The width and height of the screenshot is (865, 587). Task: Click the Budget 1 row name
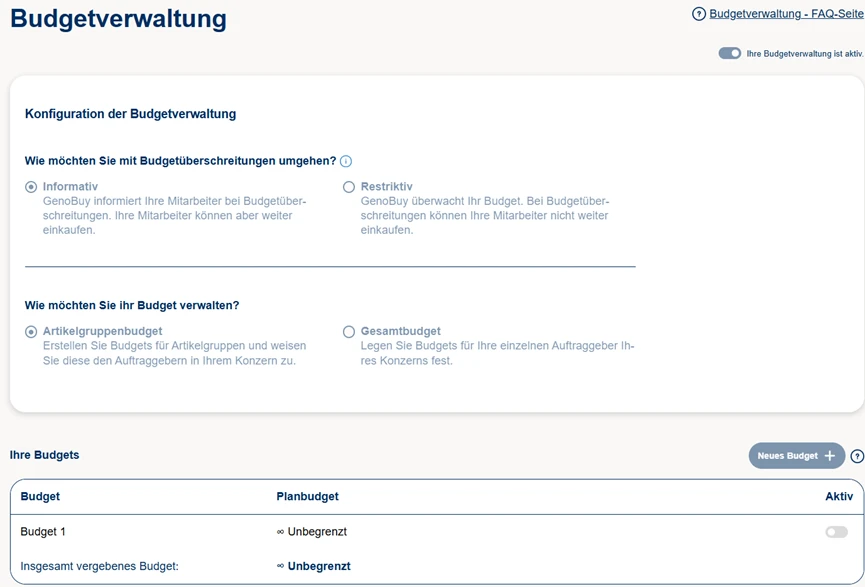43,532
